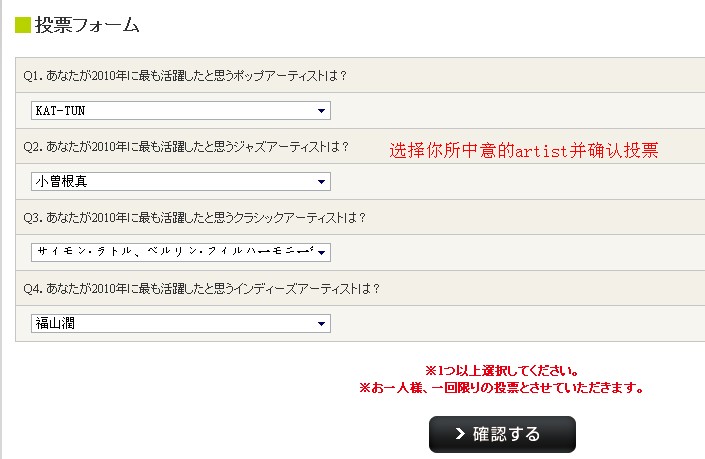The image size is (705, 459).
Task: Click the chevron icon on 確認する button
Action: (x=460, y=434)
